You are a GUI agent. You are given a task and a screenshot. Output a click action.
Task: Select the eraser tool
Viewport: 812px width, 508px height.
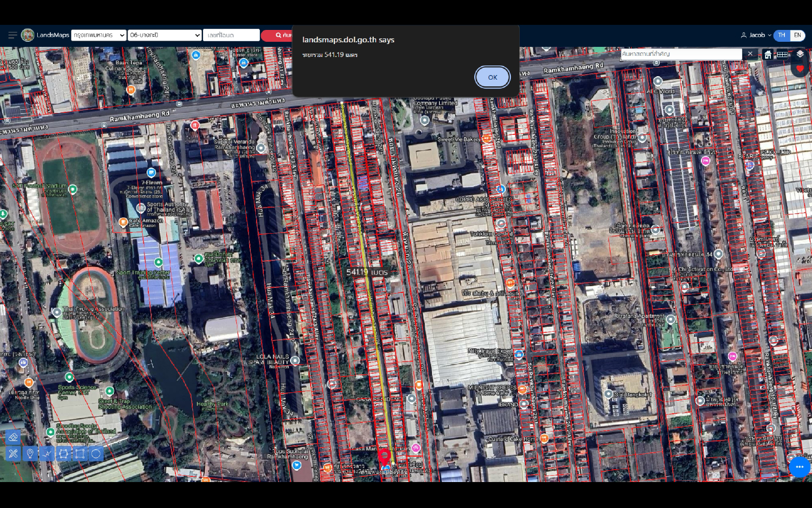(x=13, y=437)
